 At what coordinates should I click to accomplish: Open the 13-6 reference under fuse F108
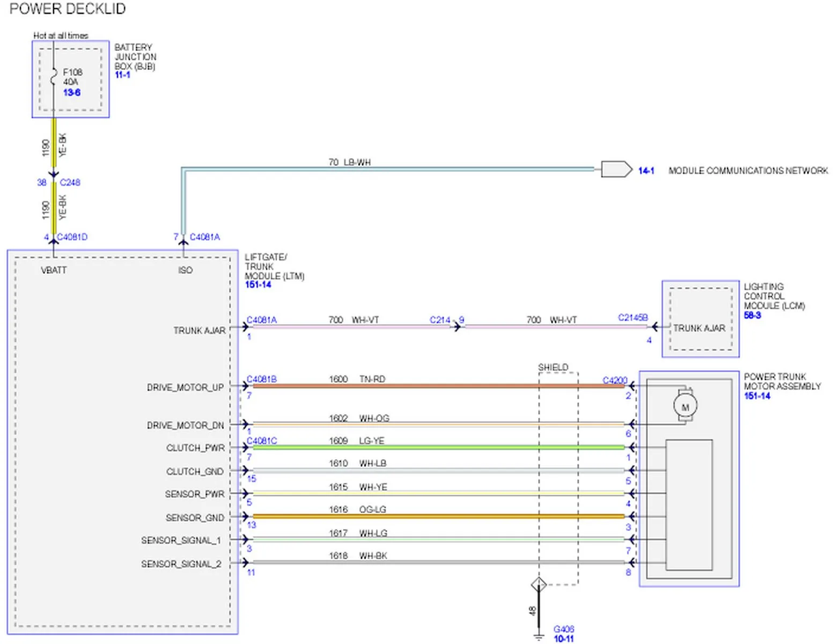tap(72, 92)
